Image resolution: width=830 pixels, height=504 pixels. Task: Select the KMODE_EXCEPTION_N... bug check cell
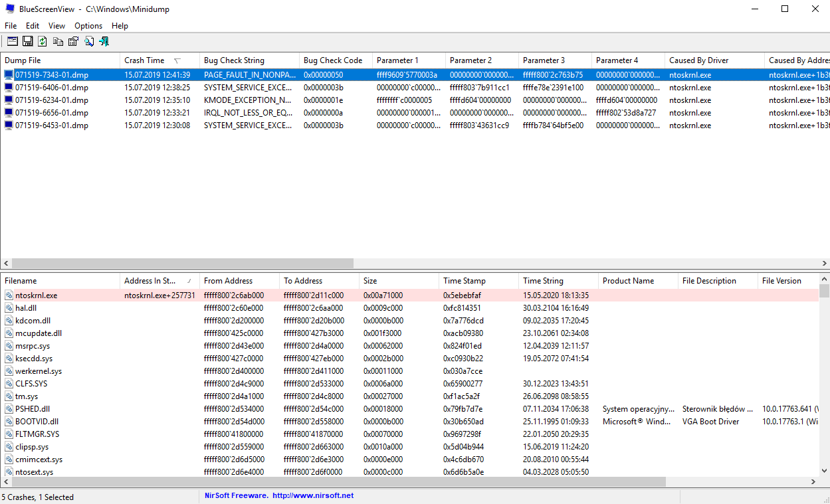coord(249,100)
